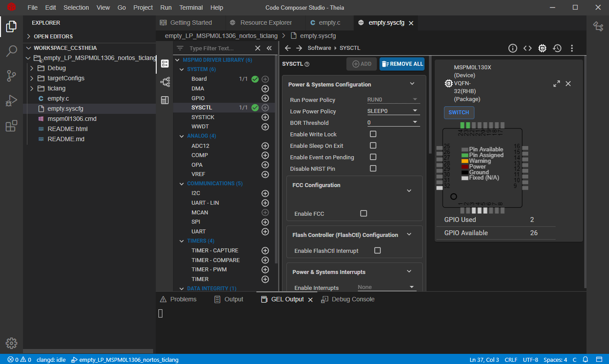
Task: Open the Manage settings gear icon
Action: 11,343
